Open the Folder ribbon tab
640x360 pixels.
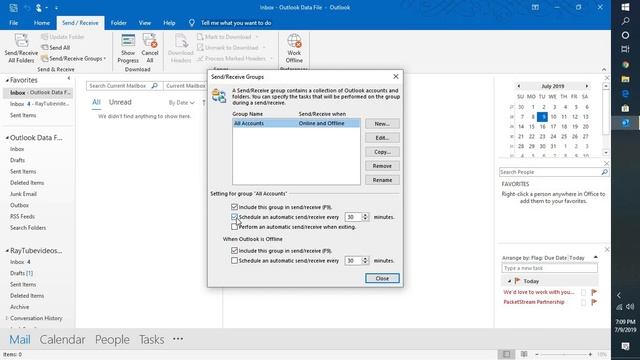[118, 23]
